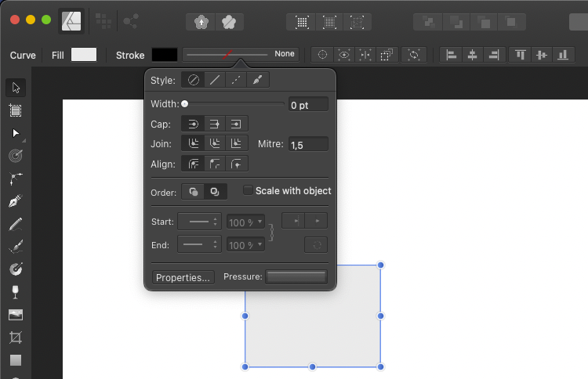
Task: Open End arrowhead style dropdown
Action: 199,245
